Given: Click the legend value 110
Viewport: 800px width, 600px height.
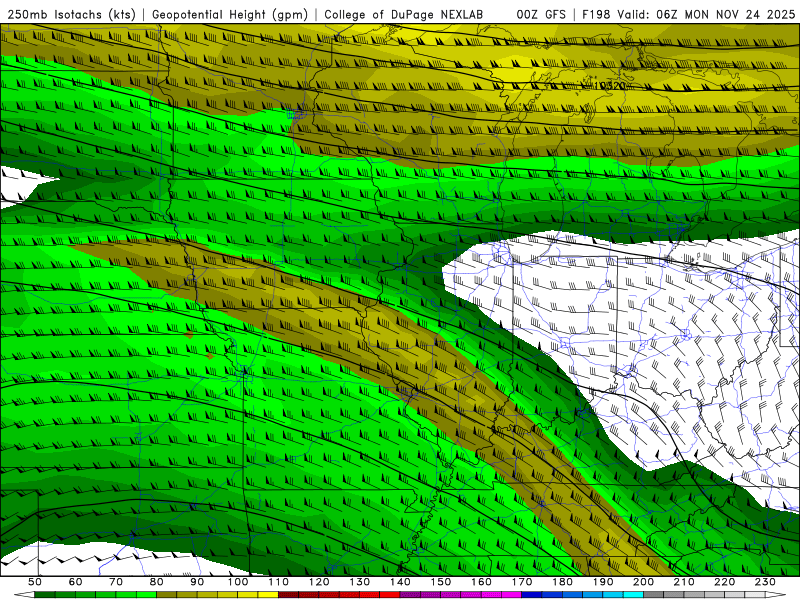Looking at the screenshot, I should pos(278,582).
